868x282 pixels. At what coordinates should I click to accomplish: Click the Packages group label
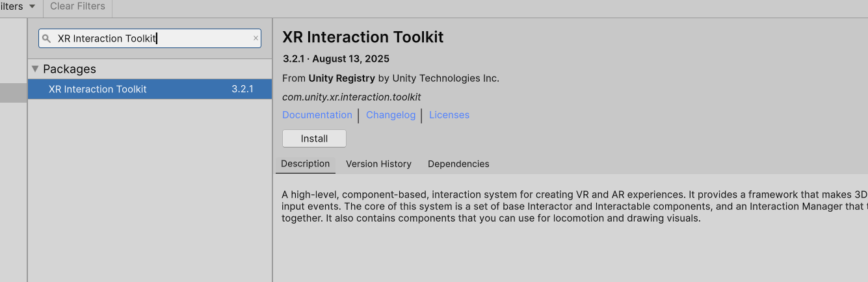coord(70,69)
